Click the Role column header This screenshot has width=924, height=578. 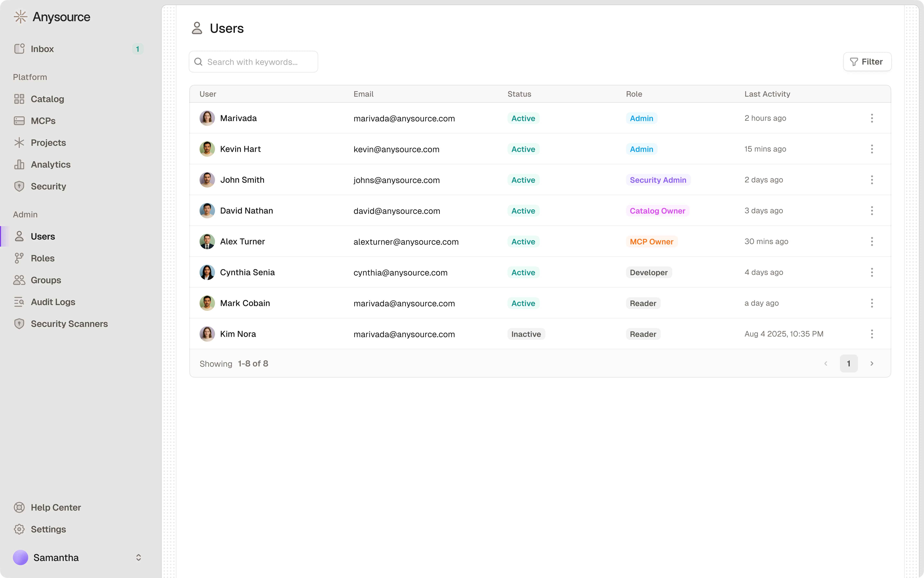click(634, 94)
